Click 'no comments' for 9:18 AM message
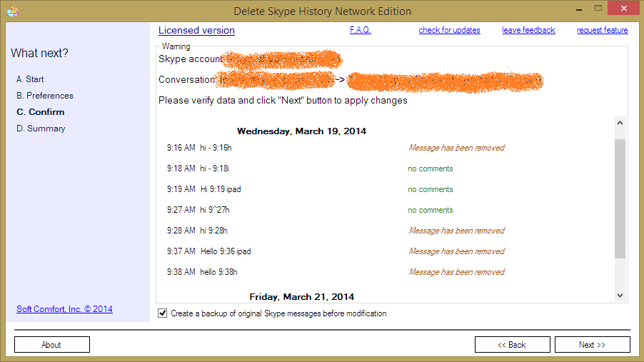 pyautogui.click(x=430, y=169)
